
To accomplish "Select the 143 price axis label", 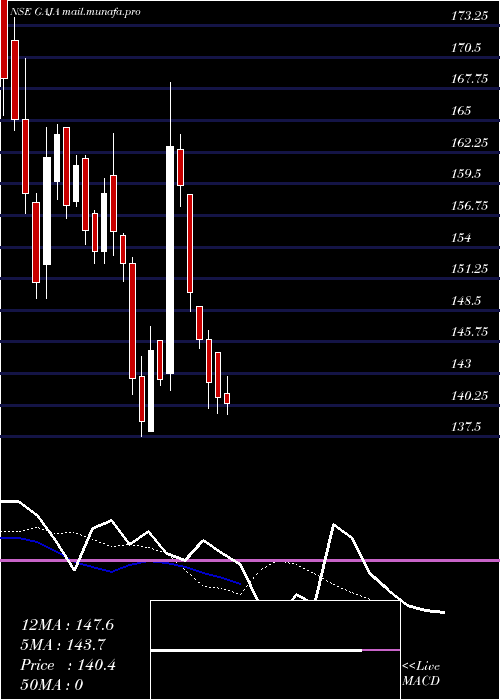I will pyautogui.click(x=461, y=364).
